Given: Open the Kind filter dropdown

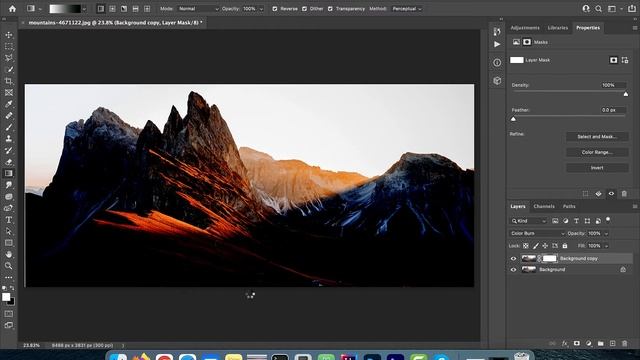Looking at the screenshot, I should tap(529, 221).
